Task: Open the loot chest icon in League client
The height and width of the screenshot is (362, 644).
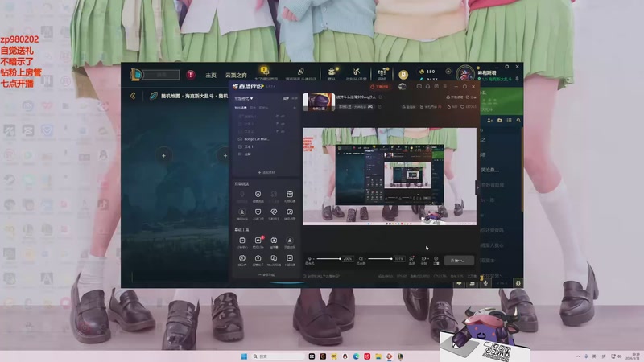Action: coord(332,72)
